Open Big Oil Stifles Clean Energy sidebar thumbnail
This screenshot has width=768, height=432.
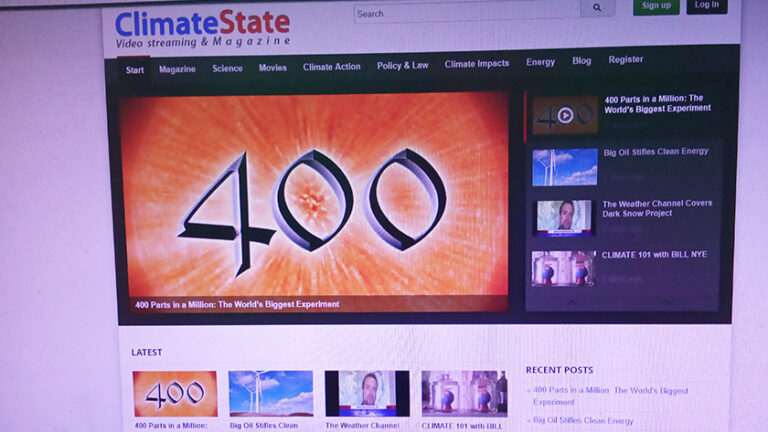(564, 167)
